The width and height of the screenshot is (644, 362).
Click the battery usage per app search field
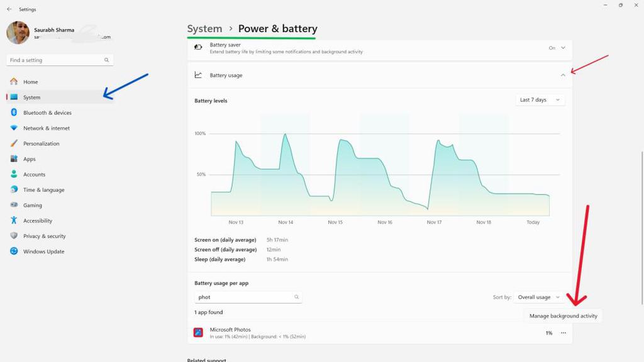point(244,297)
